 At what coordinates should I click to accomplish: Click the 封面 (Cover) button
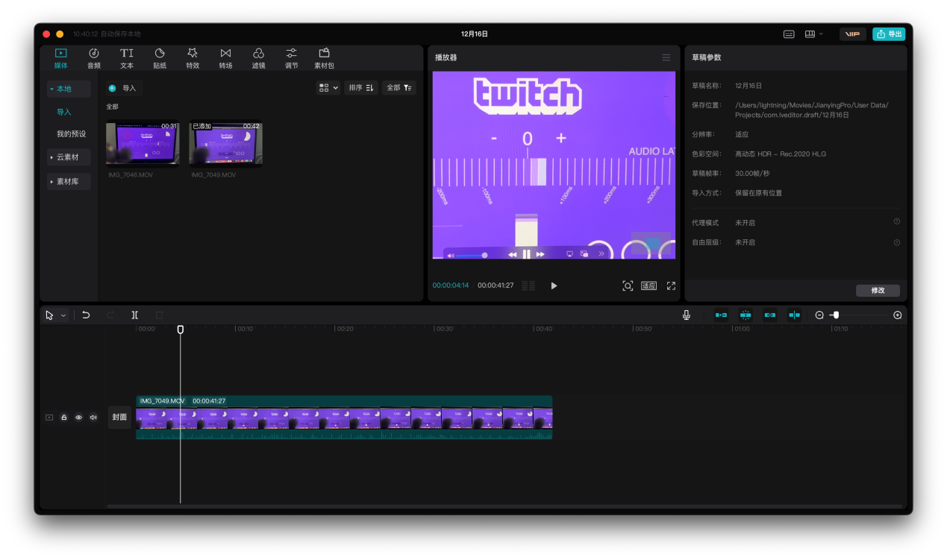point(119,418)
